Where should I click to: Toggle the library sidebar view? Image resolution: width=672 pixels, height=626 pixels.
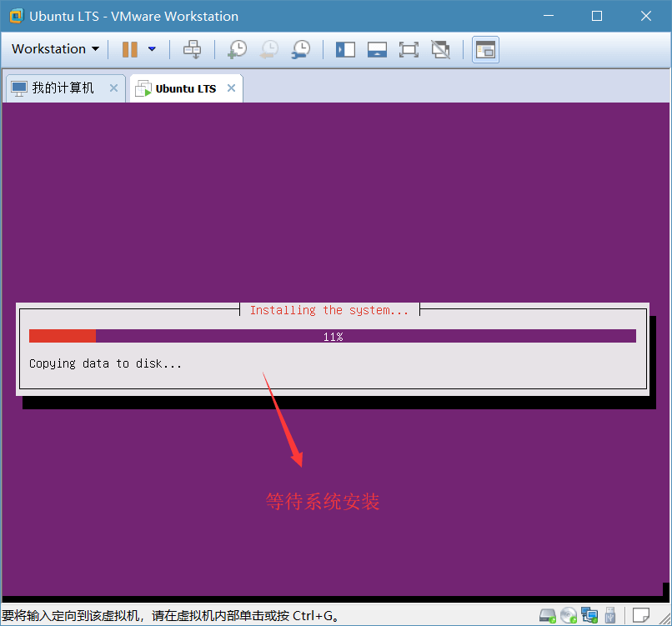coord(345,49)
